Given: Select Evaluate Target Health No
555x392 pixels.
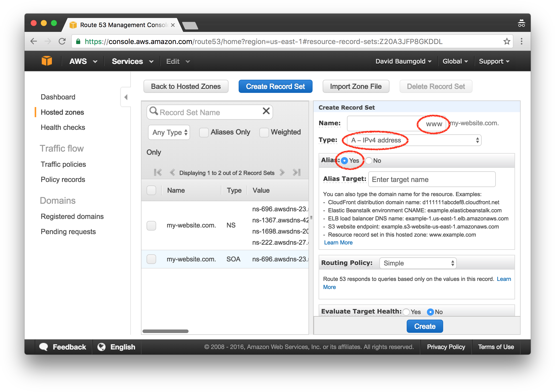Looking at the screenshot, I should click(x=430, y=312).
